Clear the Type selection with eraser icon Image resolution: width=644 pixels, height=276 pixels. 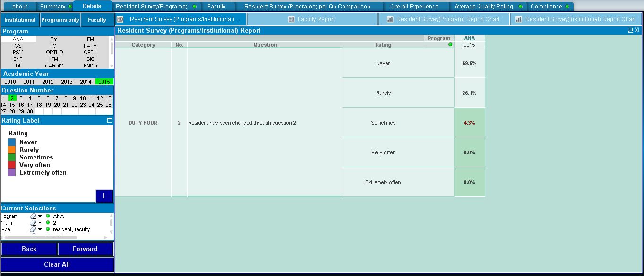click(x=33, y=229)
